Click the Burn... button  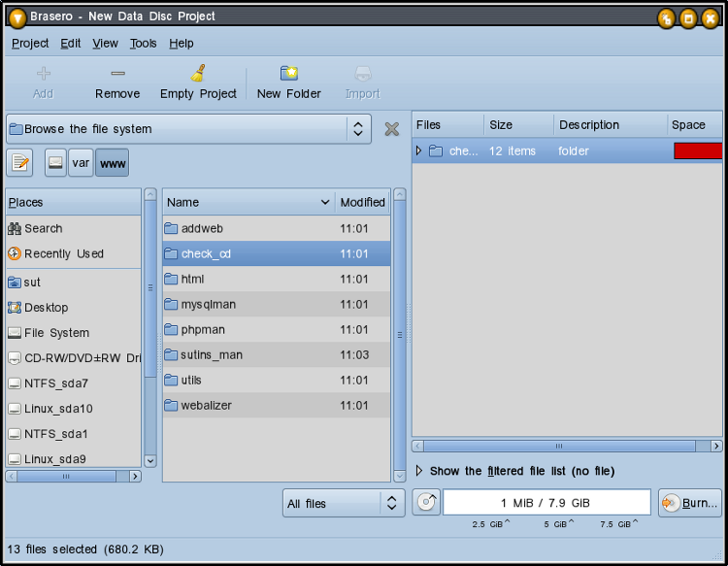pos(690,503)
